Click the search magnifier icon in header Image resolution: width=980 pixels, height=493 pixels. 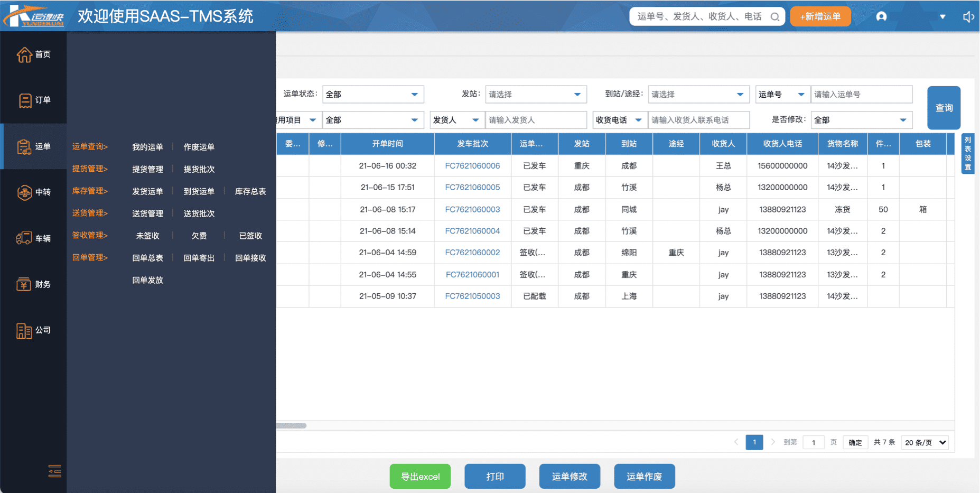(774, 17)
